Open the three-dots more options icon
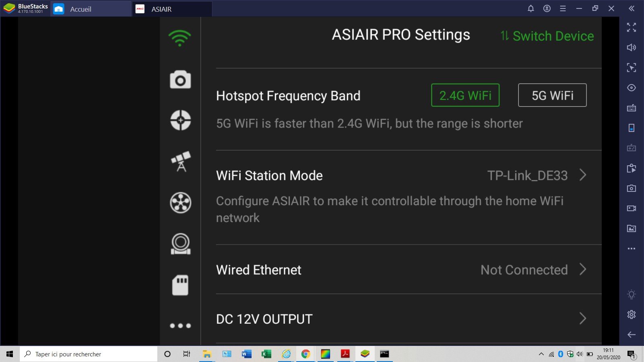 point(180,325)
